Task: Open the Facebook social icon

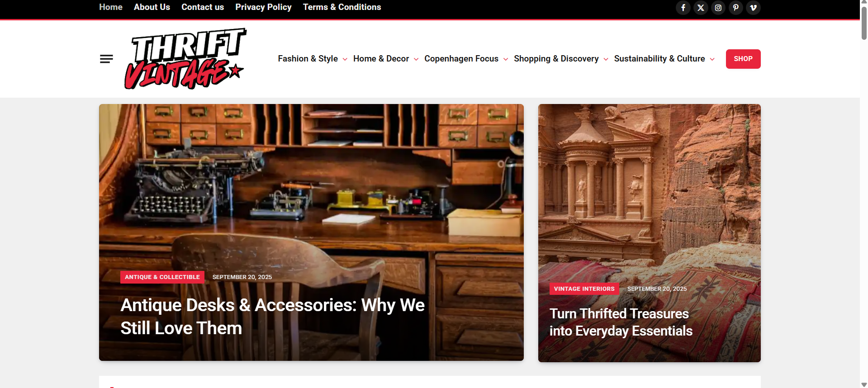Action: click(x=683, y=8)
